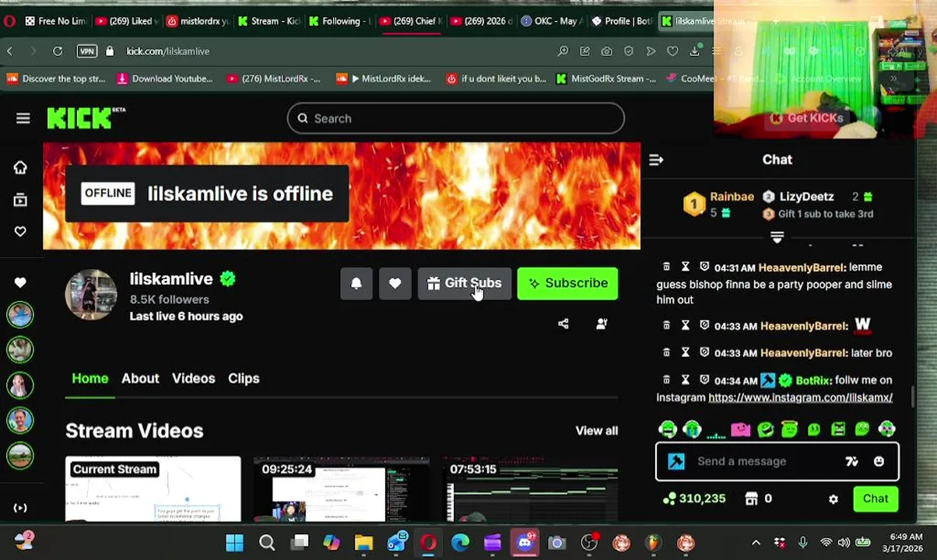937x560 pixels.
Task: Reload the page in Opera
Action: pos(58,51)
